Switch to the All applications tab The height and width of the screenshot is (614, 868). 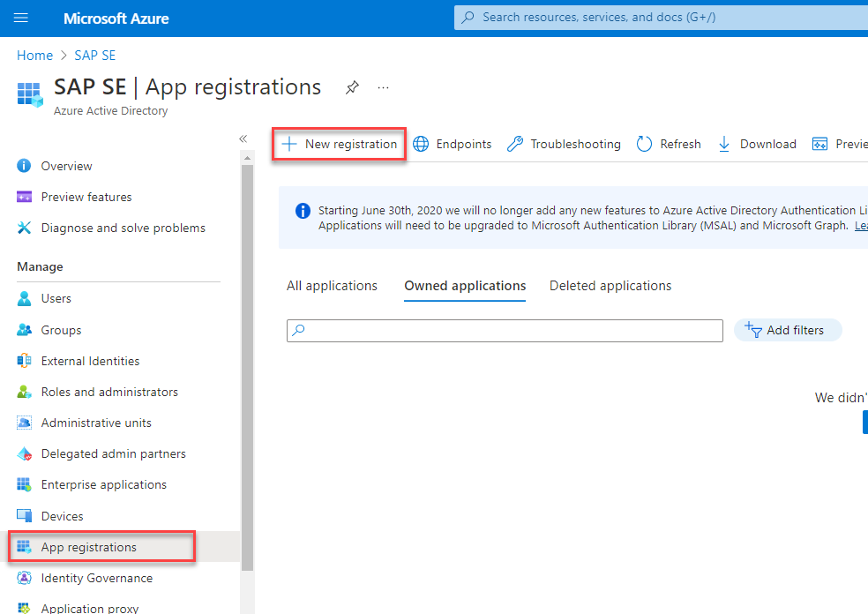point(332,286)
